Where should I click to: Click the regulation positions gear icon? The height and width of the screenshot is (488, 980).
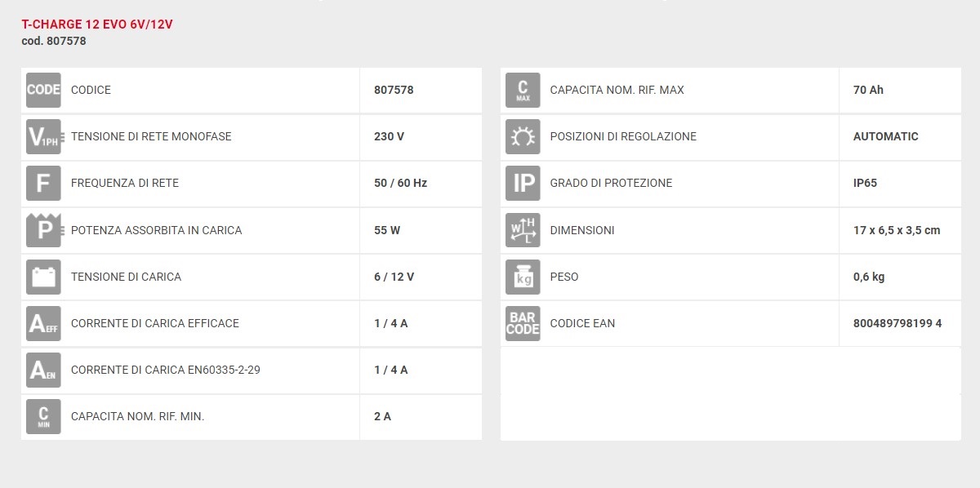pos(523,136)
